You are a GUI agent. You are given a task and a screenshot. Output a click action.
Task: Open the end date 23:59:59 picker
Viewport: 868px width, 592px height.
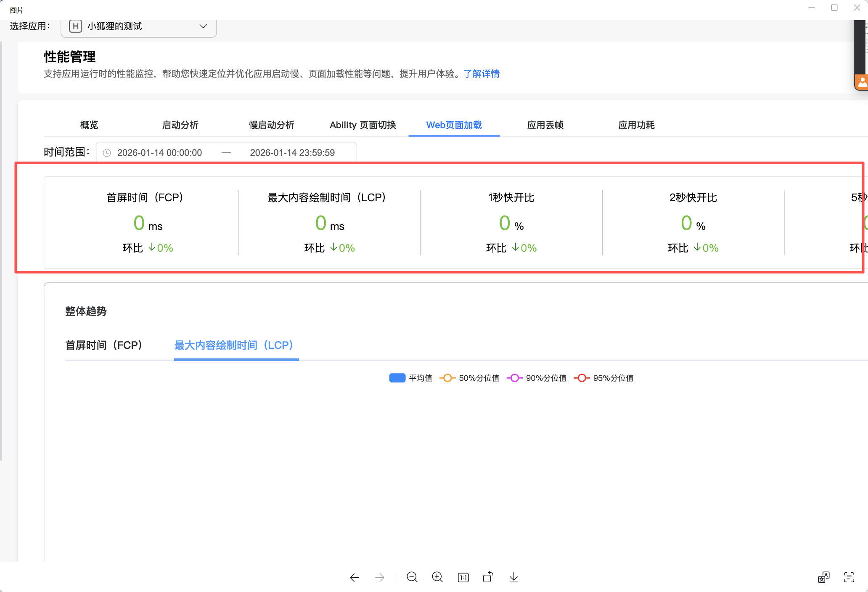[x=292, y=153]
